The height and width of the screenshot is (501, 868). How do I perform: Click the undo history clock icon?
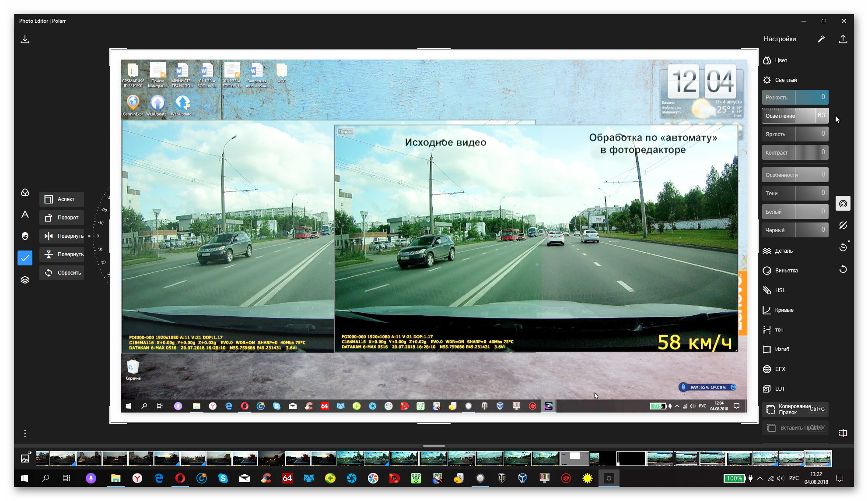coord(843,247)
